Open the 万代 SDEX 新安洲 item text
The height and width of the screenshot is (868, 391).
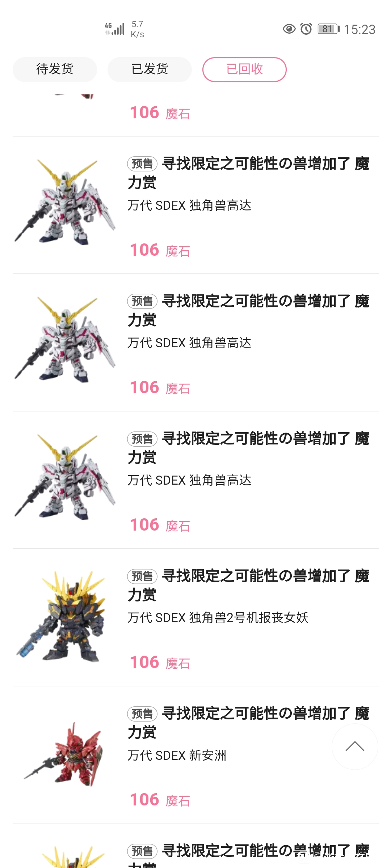pos(177,756)
